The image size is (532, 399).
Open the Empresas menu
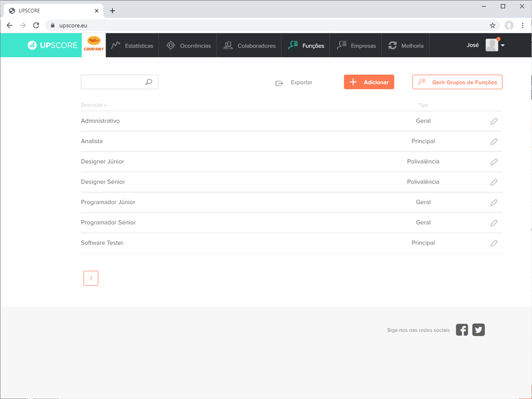click(x=356, y=45)
